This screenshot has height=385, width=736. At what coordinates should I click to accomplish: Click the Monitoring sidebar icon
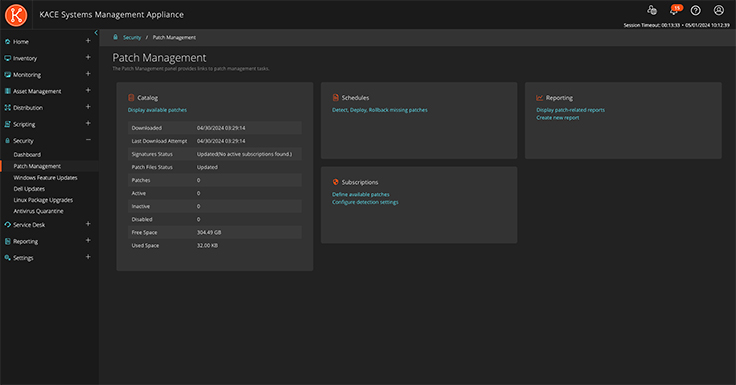click(8, 75)
